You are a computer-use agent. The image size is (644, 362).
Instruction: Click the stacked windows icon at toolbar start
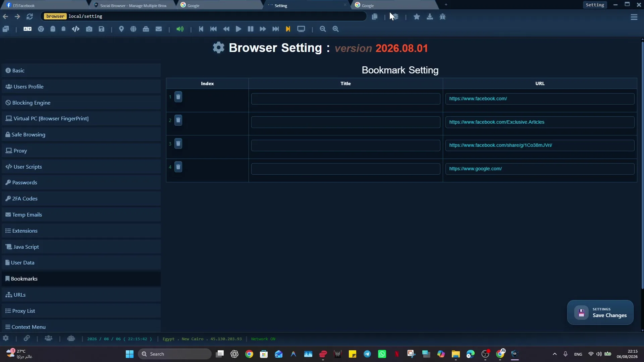coord(6,29)
